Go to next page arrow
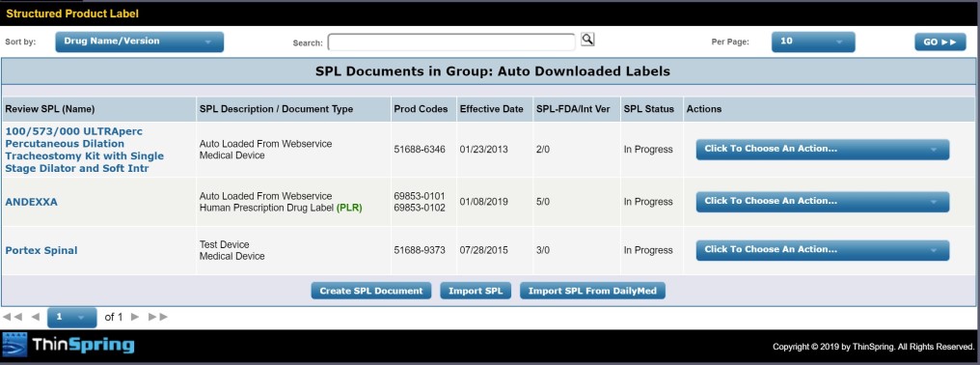Image resolution: width=980 pixels, height=365 pixels. [134, 317]
